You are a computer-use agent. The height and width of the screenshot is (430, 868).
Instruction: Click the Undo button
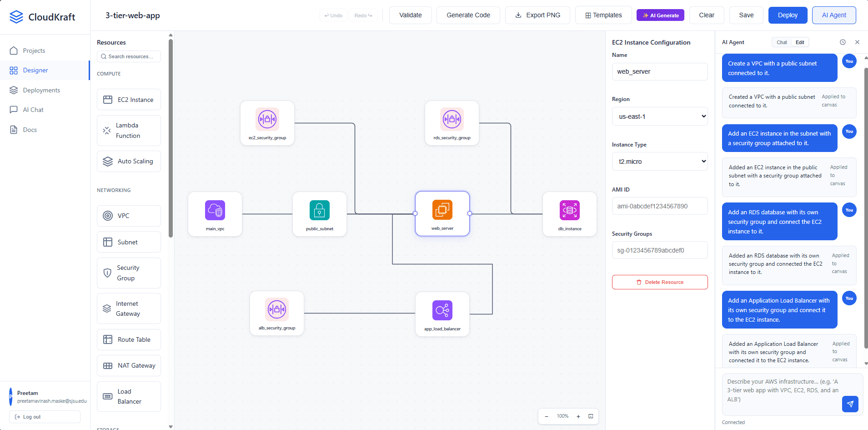[333, 15]
